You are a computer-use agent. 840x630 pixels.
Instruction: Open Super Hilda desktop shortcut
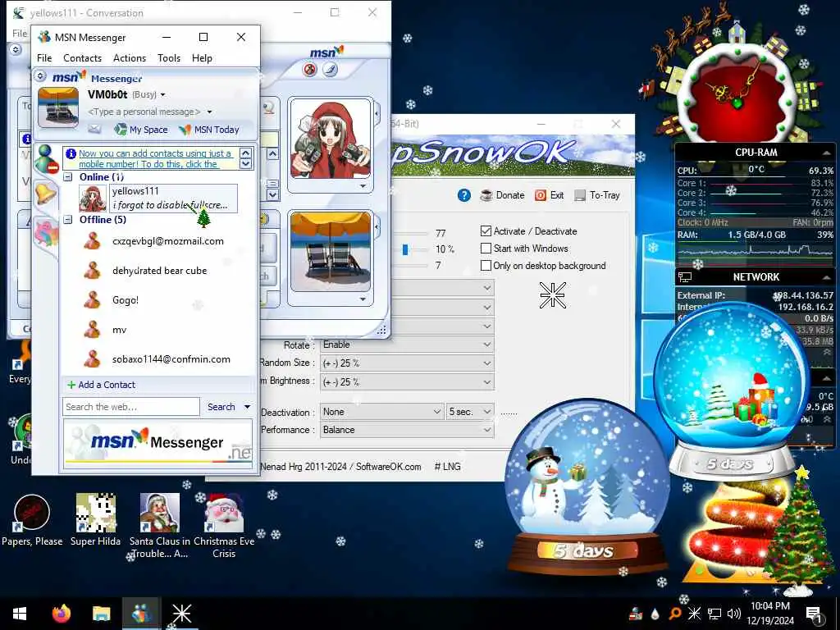(x=95, y=520)
